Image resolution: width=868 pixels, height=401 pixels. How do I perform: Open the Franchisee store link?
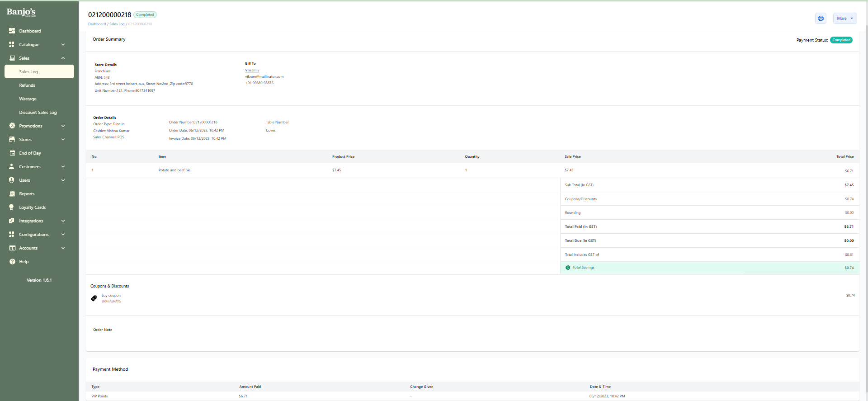point(102,71)
